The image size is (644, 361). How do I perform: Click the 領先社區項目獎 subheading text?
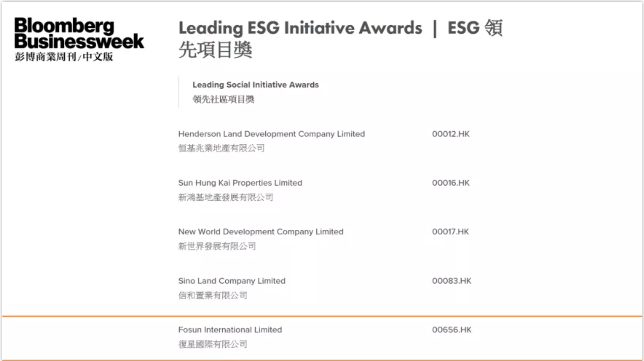223,99
